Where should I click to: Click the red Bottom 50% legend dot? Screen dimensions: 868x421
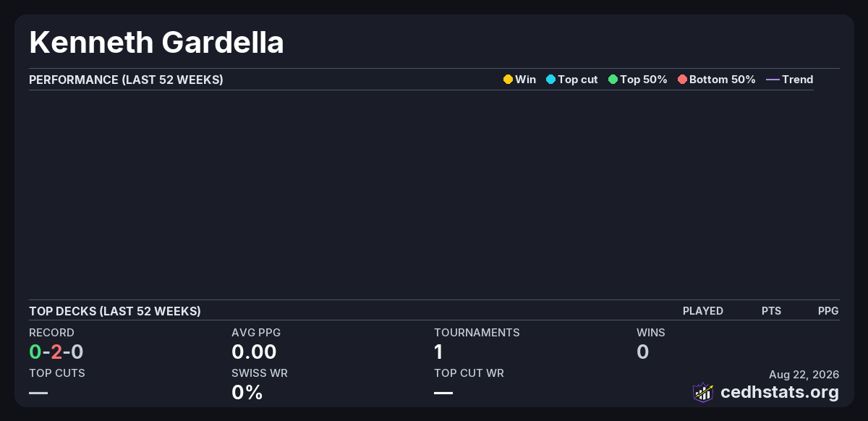(682, 80)
